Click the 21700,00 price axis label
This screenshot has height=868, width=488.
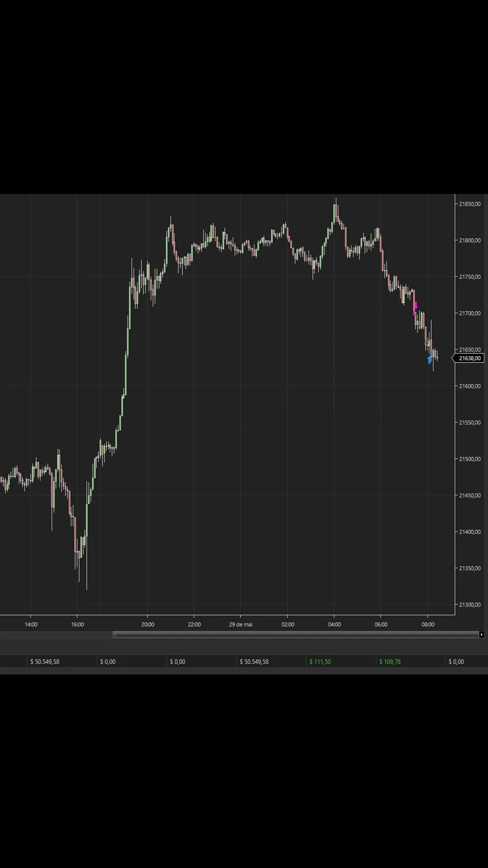(469, 313)
